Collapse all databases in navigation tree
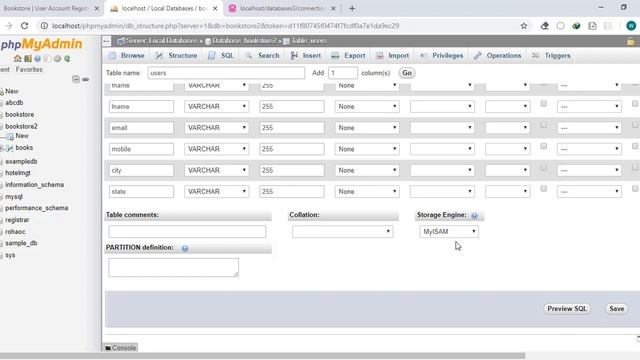The width and height of the screenshot is (640, 360). (76, 79)
